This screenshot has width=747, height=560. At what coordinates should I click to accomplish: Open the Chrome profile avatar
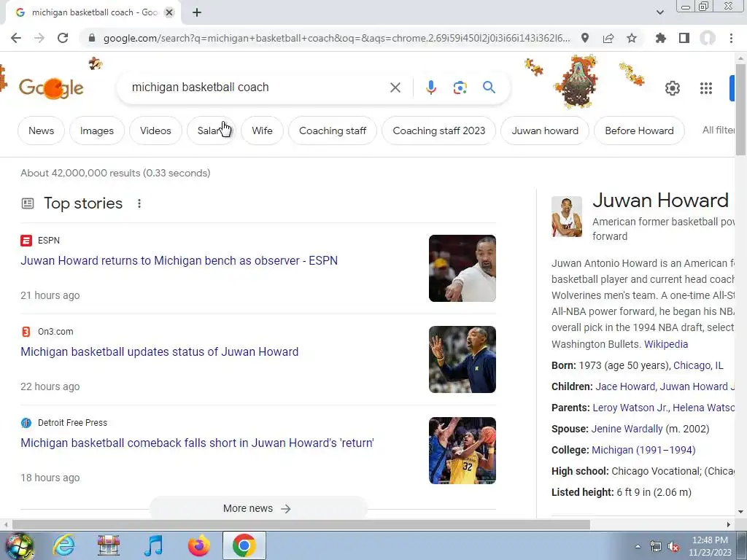(708, 38)
